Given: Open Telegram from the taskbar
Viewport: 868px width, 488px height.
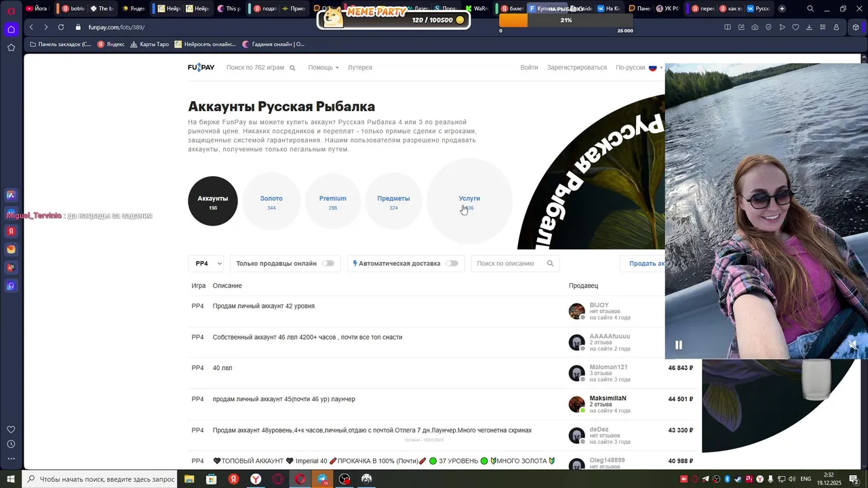Looking at the screenshot, I should tap(322, 479).
